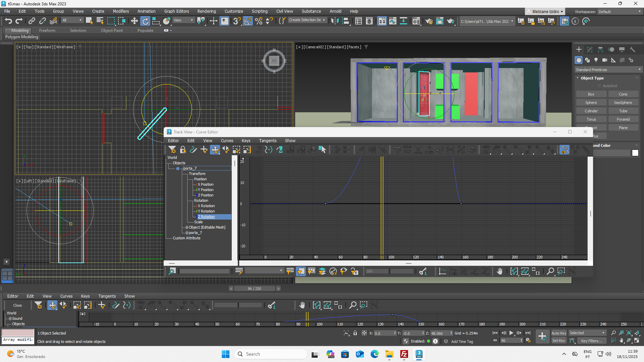This screenshot has width=644, height=362.
Task: Click the Move Keys tool in Curve Editor
Action: (x=215, y=150)
